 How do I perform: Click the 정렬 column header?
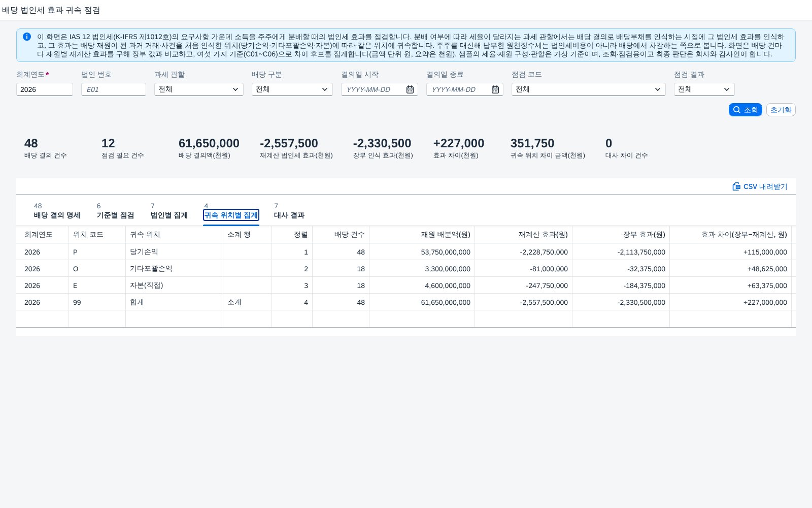pyautogui.click(x=292, y=234)
